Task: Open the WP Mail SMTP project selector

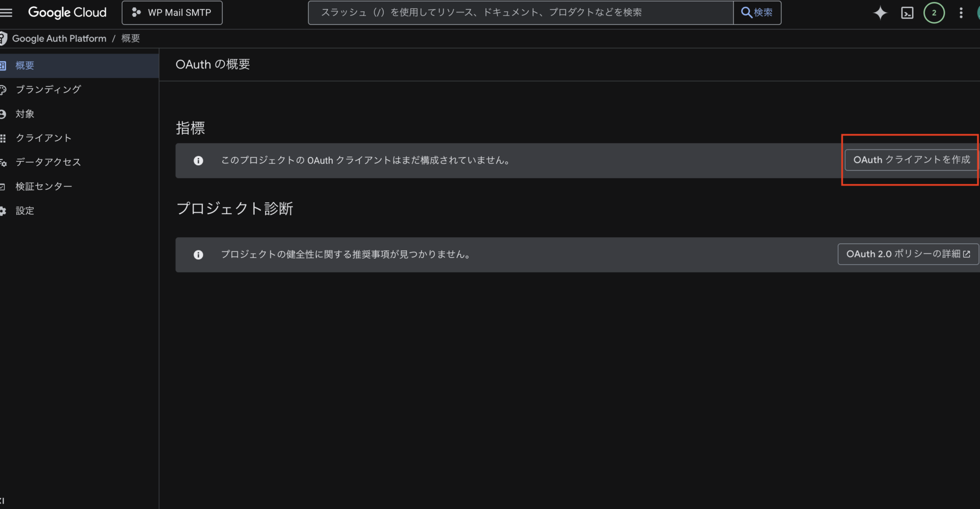Action: point(172,13)
